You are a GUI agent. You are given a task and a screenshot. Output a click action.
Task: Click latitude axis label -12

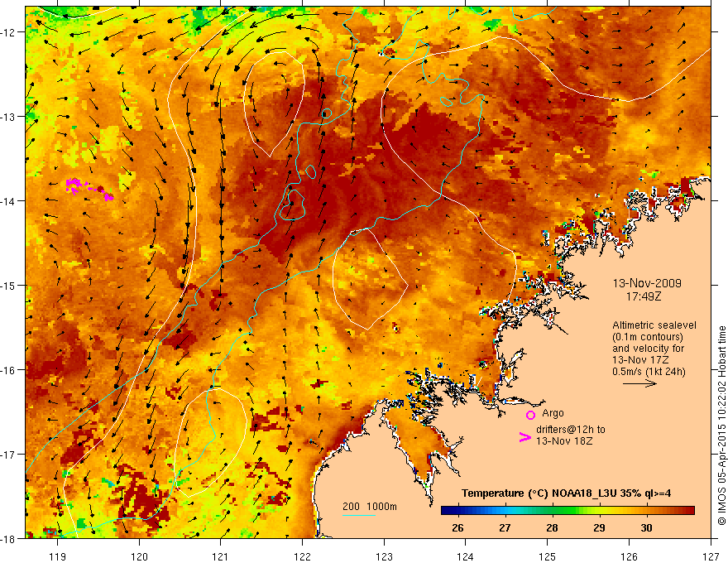pyautogui.click(x=8, y=32)
